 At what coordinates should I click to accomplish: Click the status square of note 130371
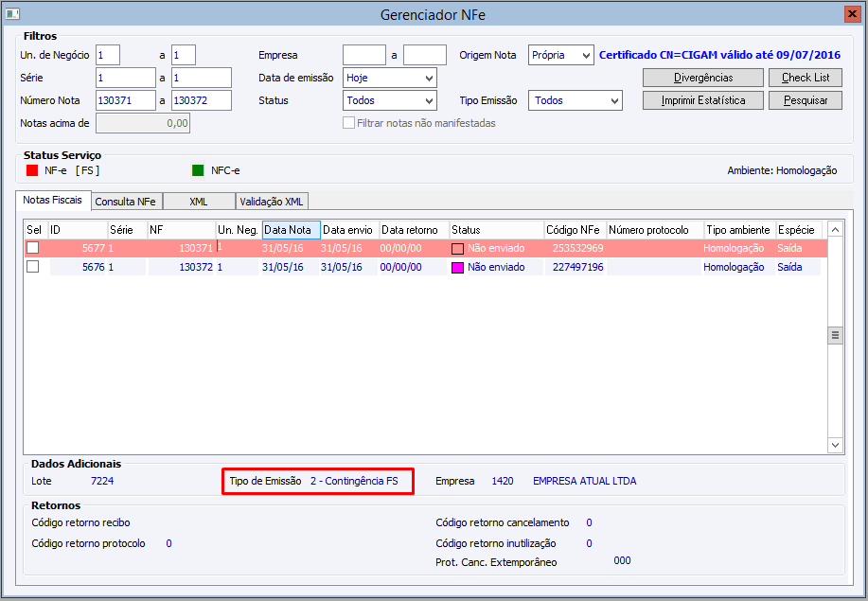(457, 249)
